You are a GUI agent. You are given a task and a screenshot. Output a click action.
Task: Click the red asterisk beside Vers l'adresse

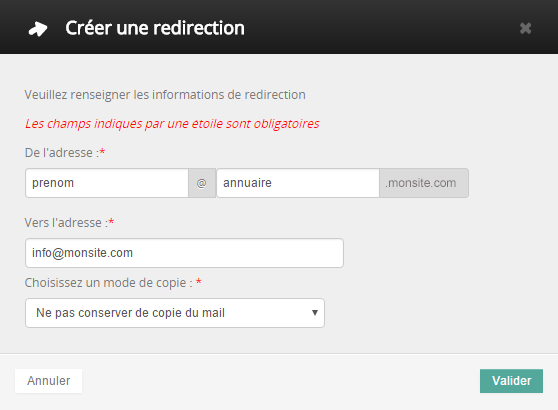click(111, 222)
